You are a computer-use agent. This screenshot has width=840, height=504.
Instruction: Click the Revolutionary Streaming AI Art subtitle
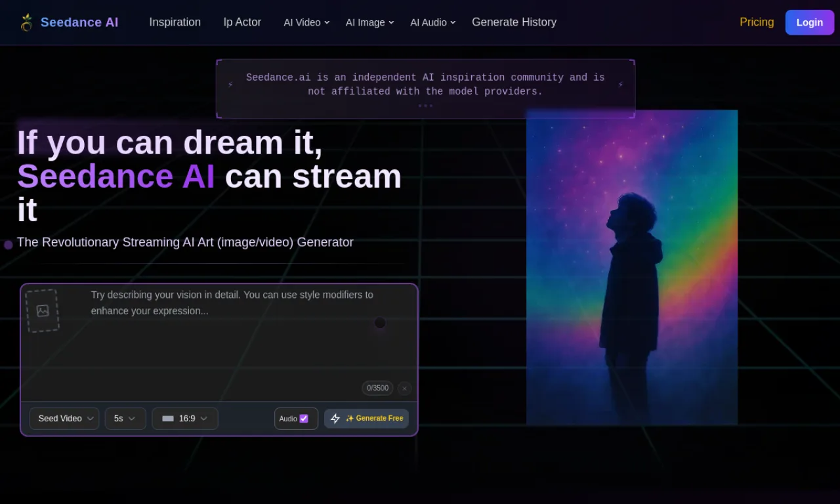coord(185,242)
